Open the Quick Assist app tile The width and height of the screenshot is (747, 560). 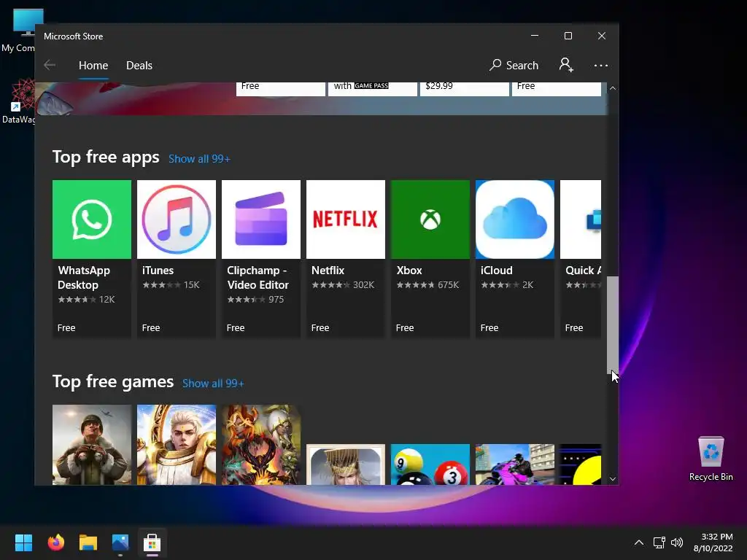pyautogui.click(x=581, y=259)
